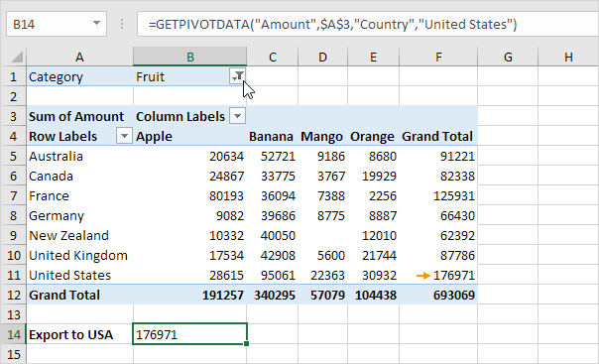Click Banana grand total 340295

click(273, 295)
